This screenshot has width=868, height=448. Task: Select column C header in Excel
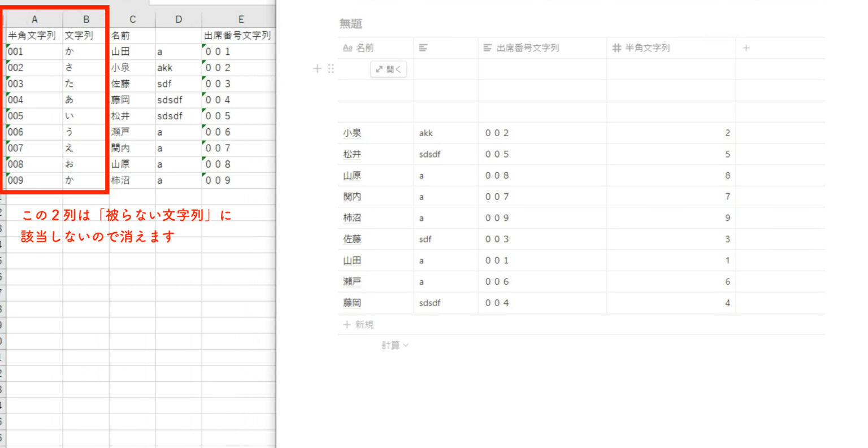pos(132,19)
